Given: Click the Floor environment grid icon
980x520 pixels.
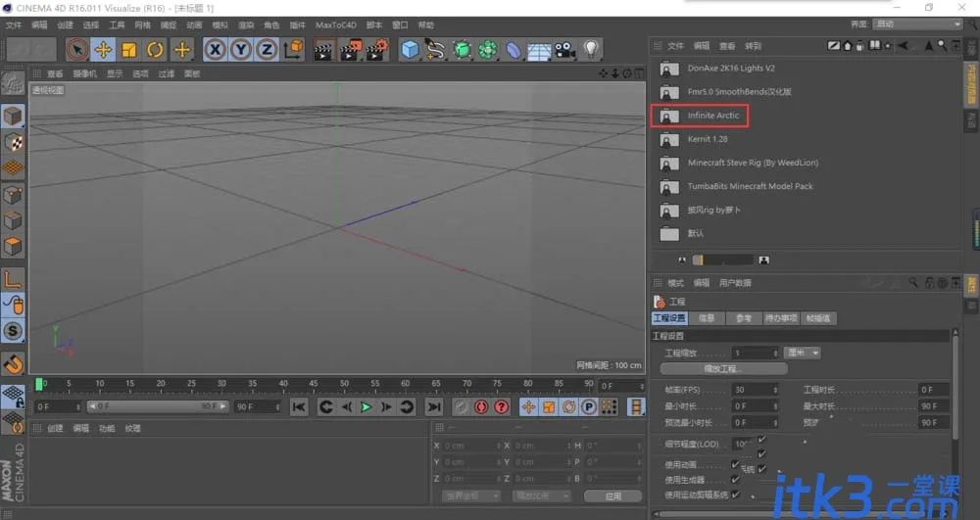Looking at the screenshot, I should pos(539,49).
